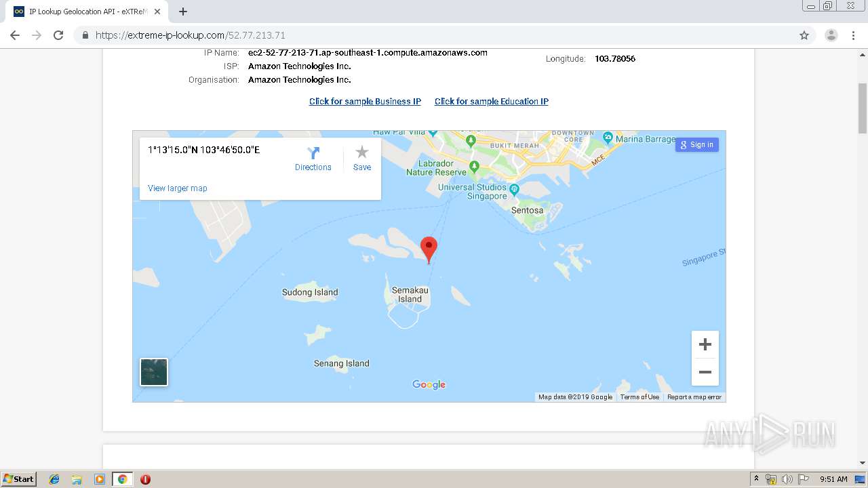Screen dimensions: 868x488
Task: Open View larger map link
Action: (x=178, y=188)
